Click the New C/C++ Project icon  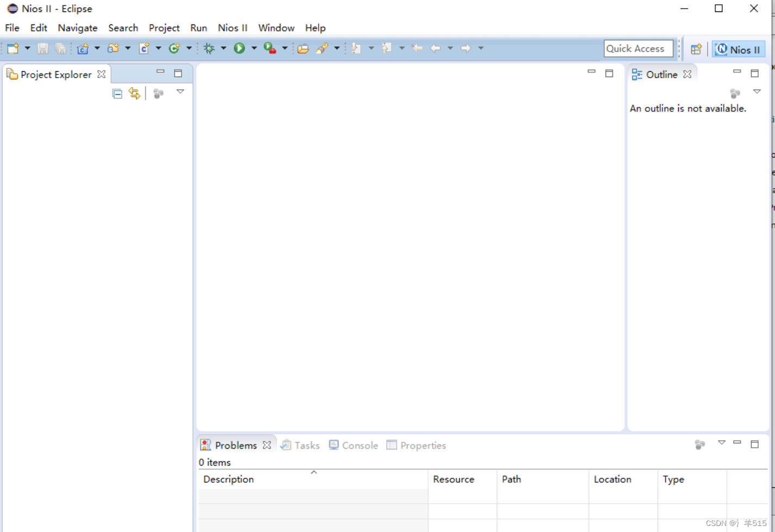[83, 48]
